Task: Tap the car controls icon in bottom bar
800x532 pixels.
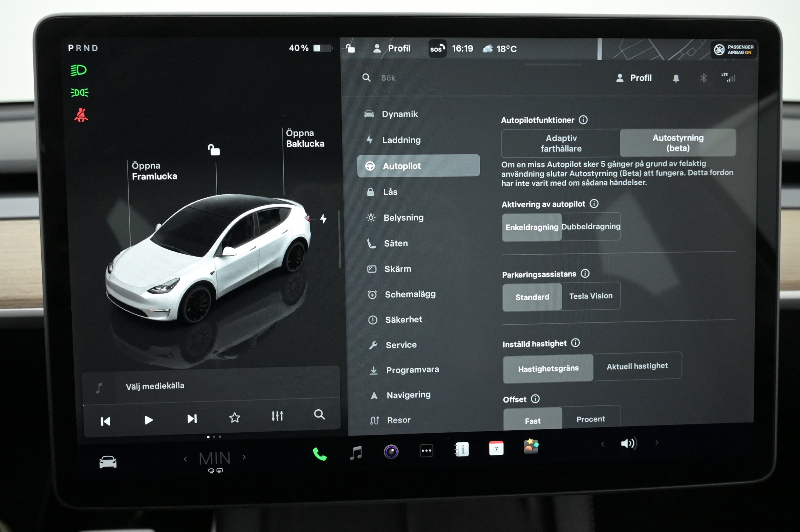Action: coord(108,462)
